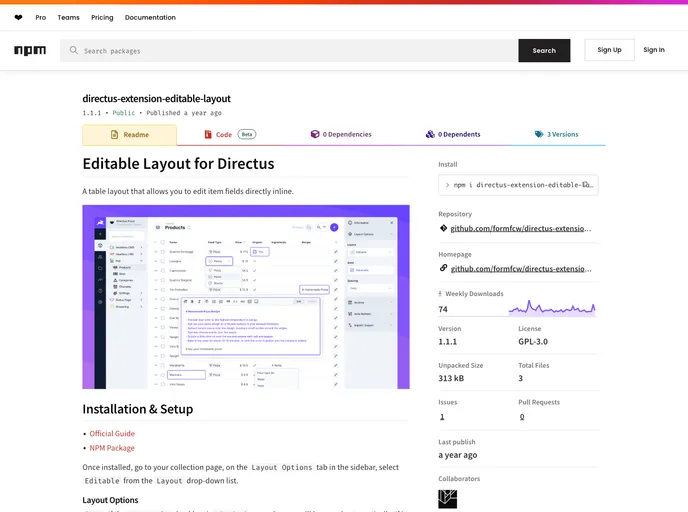Open the Pro menu item

41,18
